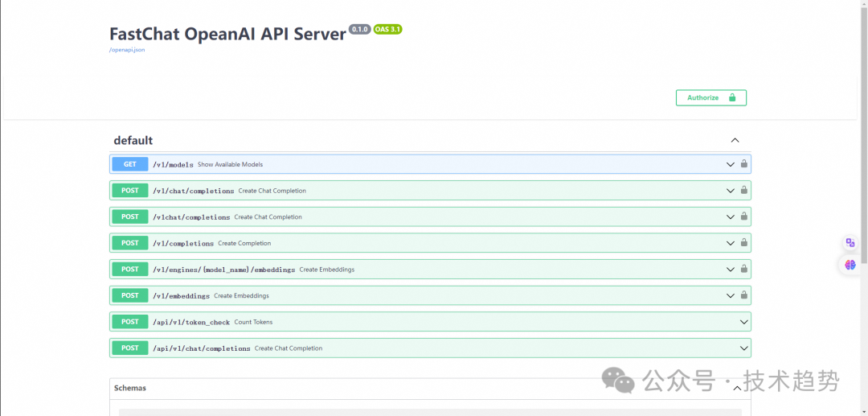Expand the GET /v1/models chevron
Viewport: 868px width, 416px height.
(730, 164)
